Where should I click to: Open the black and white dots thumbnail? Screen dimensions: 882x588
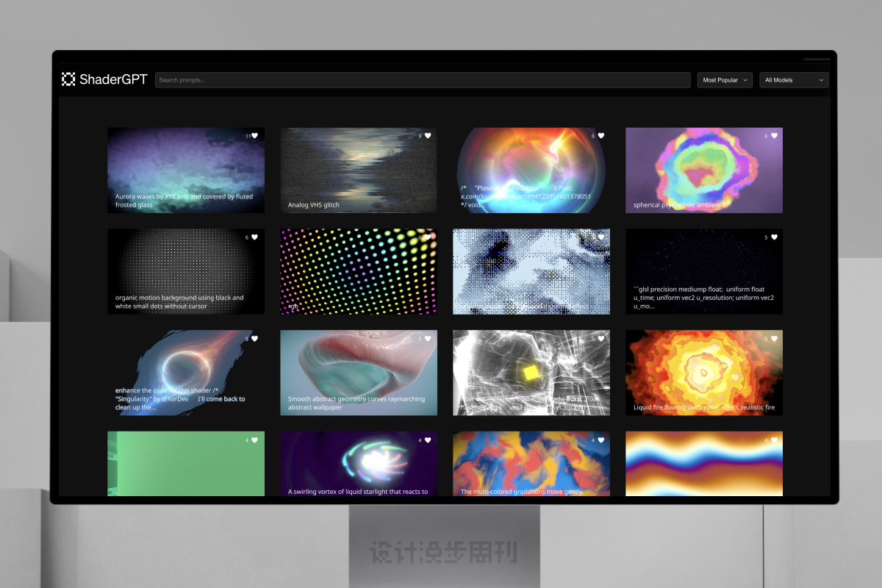(186, 272)
